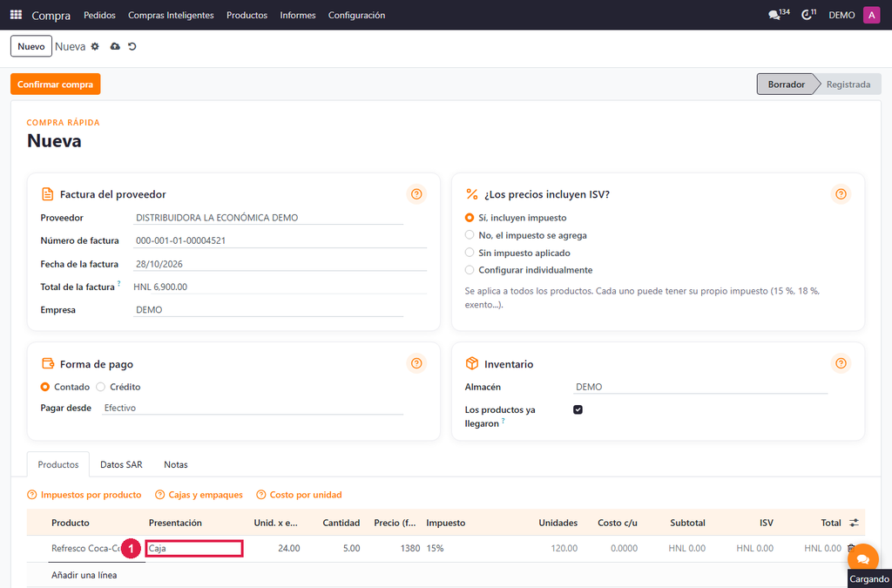Screen dimensions: 892x588
Task: Open the activities clock icon showing 11
Action: 808,15
